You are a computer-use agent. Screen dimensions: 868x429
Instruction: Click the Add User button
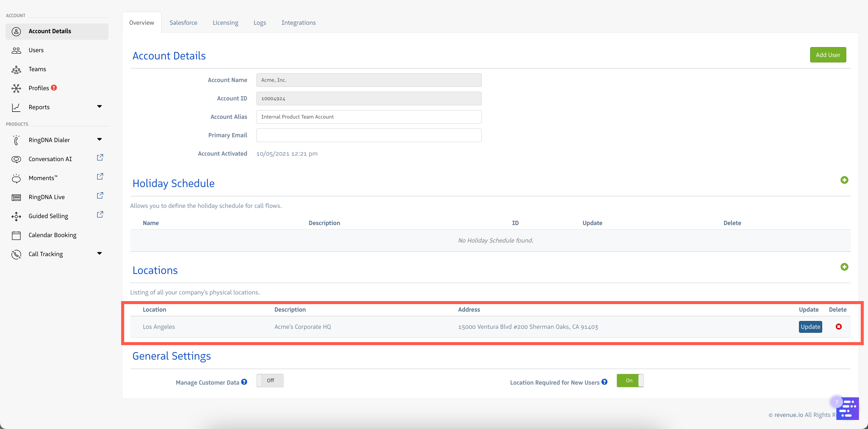click(x=828, y=55)
